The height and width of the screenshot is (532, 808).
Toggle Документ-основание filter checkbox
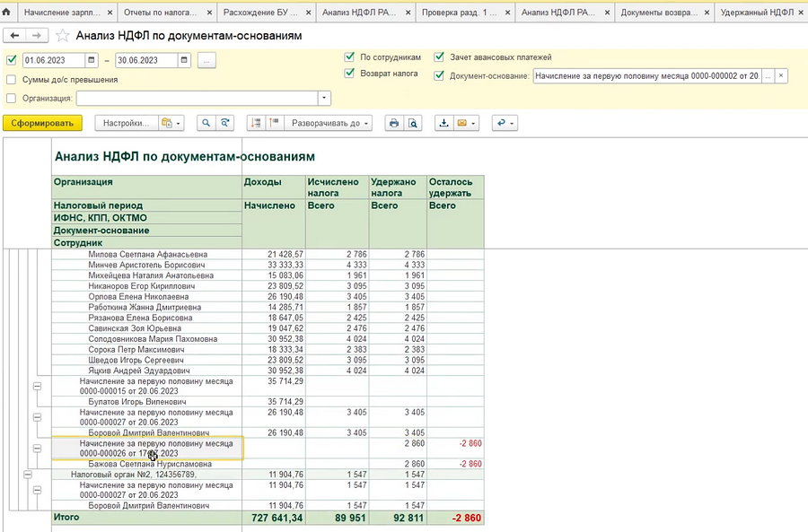click(x=439, y=75)
